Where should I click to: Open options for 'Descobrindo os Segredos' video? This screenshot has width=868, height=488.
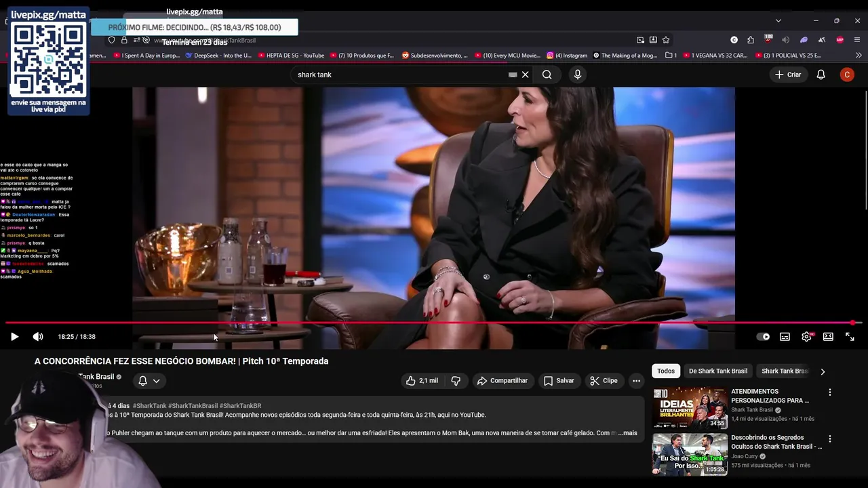(829, 439)
